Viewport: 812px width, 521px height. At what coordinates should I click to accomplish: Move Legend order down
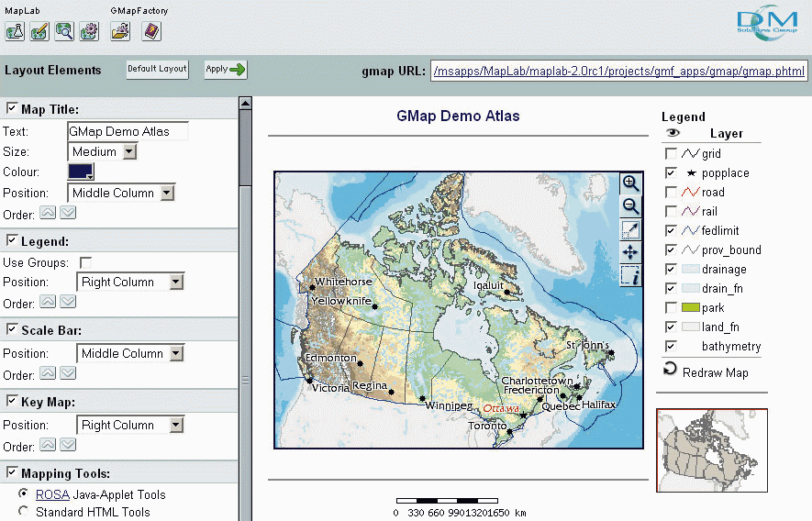(68, 302)
